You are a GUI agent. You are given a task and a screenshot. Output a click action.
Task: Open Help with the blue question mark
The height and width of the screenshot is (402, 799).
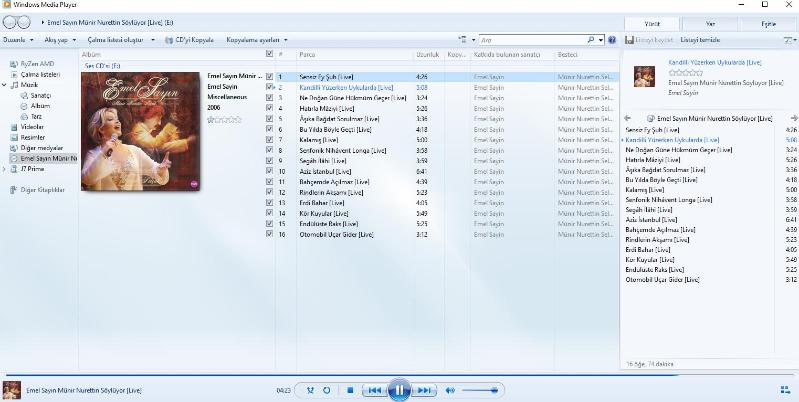pyautogui.click(x=612, y=40)
